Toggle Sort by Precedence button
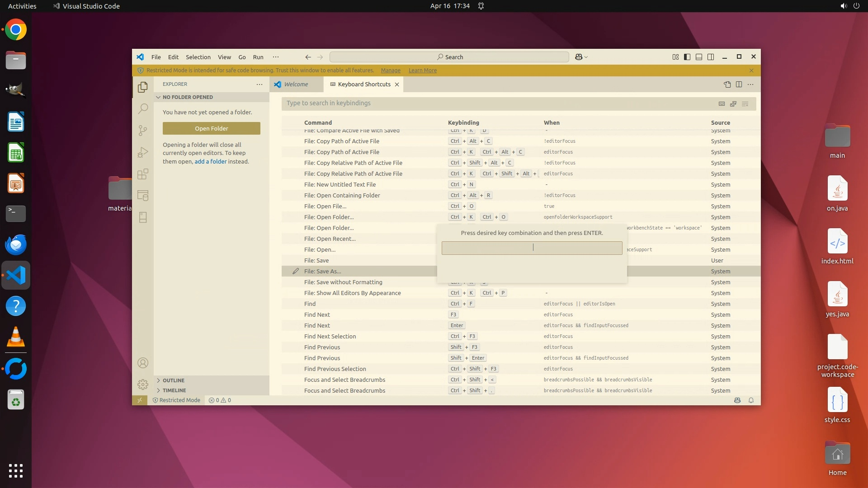The image size is (868, 488). (x=733, y=103)
